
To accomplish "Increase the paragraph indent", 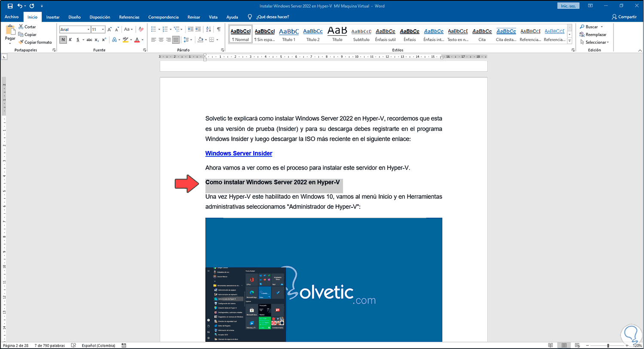I will (x=198, y=29).
